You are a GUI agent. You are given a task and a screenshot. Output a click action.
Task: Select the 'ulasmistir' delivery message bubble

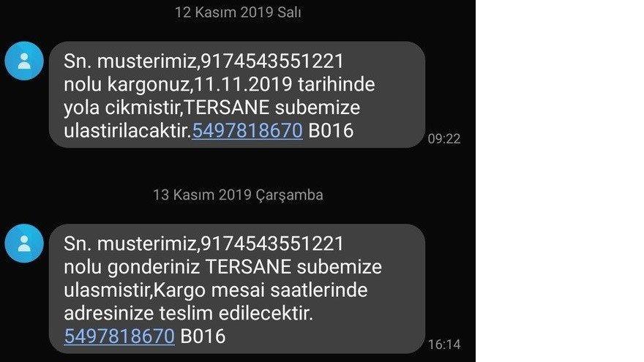(237, 289)
